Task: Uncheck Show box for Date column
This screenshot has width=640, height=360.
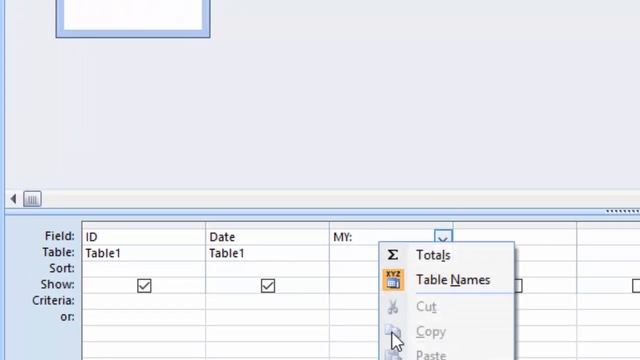Action: tap(268, 286)
